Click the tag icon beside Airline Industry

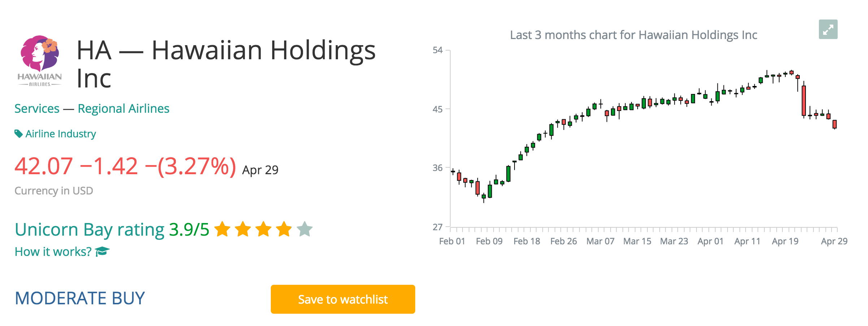pos(18,134)
